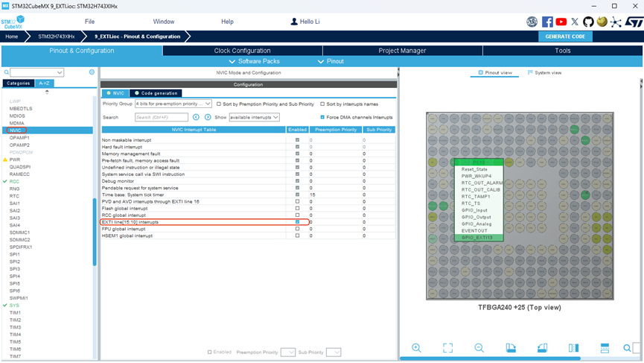Disable EXTI line[15:10] interrupts checkbox
Image resolution: width=644 pixels, height=363 pixels.
tap(297, 222)
